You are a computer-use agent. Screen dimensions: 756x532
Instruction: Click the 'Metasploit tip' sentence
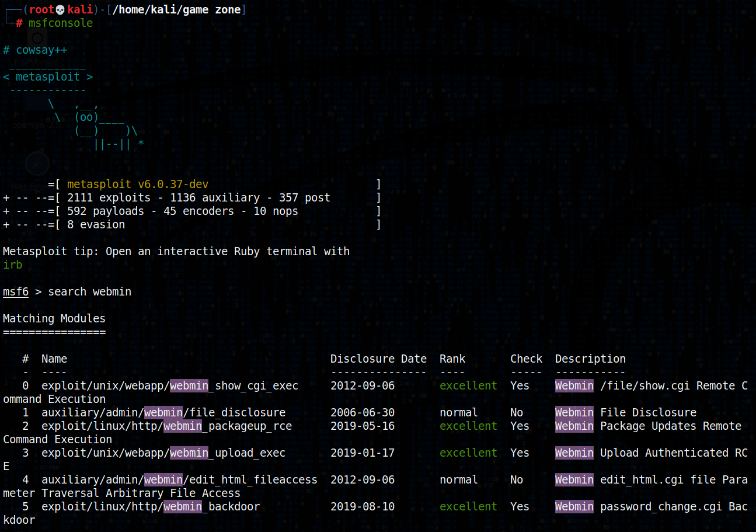[176, 252]
